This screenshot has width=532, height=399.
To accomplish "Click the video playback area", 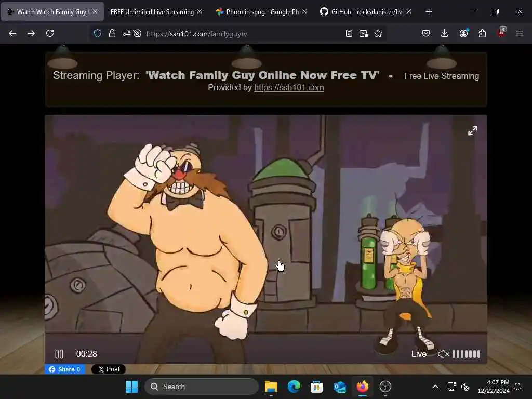I will [265, 239].
